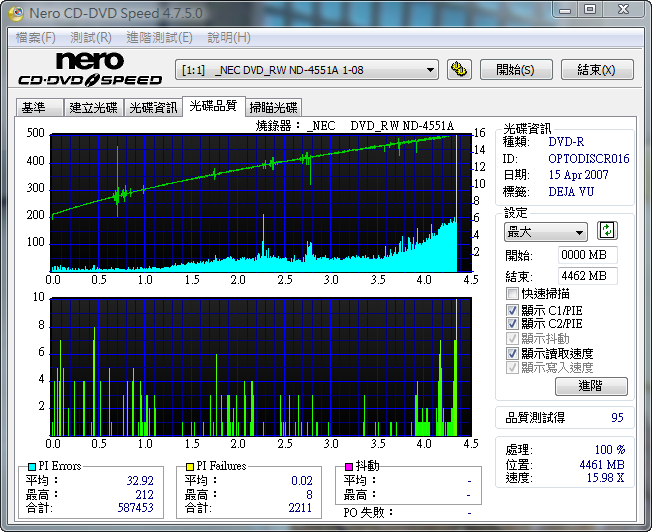Click the 結束(X) button

(x=597, y=69)
